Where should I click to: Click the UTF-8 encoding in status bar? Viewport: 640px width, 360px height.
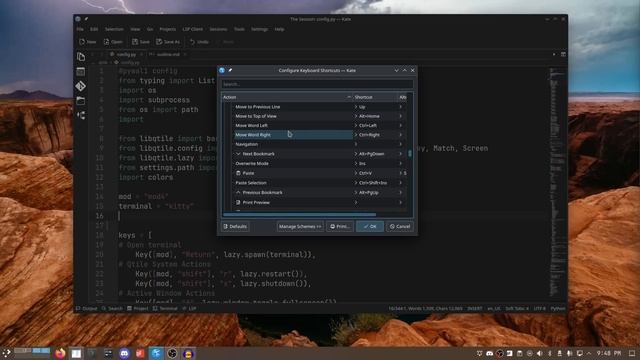540,309
